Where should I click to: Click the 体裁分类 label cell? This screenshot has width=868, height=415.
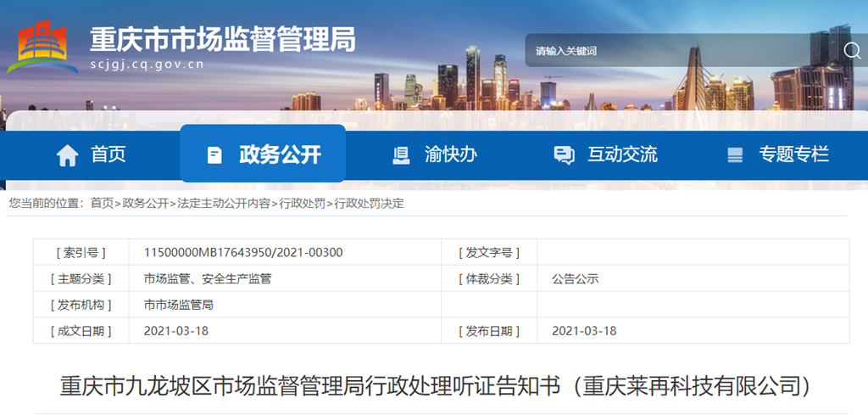(489, 278)
